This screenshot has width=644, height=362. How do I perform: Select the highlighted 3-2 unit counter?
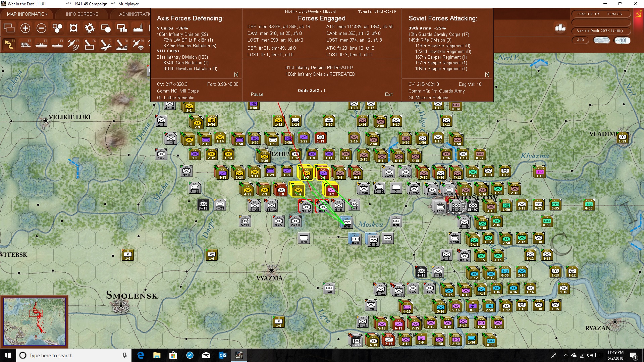coord(331,190)
